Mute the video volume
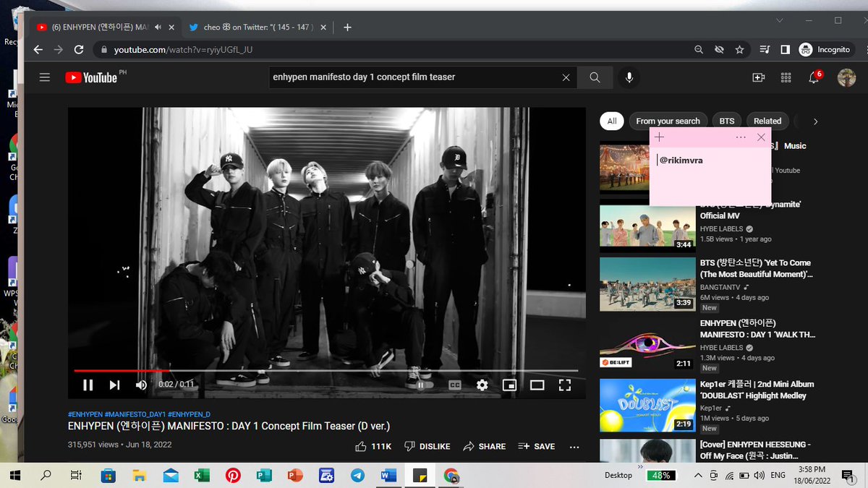Screen dimensions: 868x488 [141, 385]
